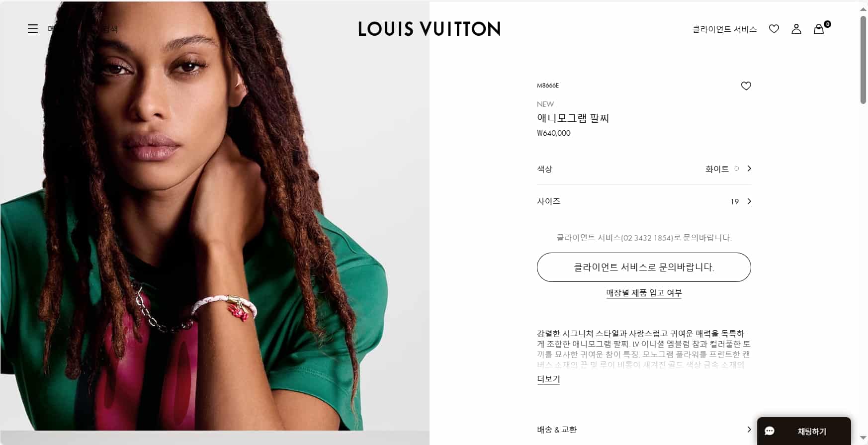Click 클라이언트 서비스 in the header
Screen dimensions: 868x445
(724, 29)
